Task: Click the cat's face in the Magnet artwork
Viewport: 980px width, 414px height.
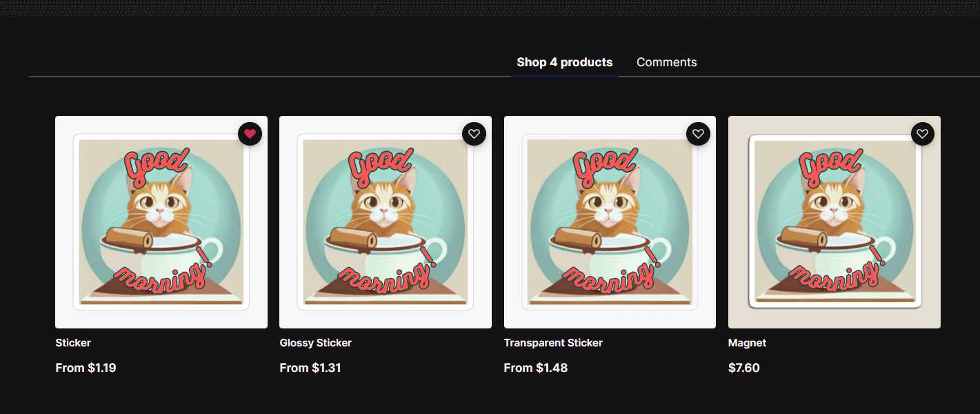Action: pos(832,204)
